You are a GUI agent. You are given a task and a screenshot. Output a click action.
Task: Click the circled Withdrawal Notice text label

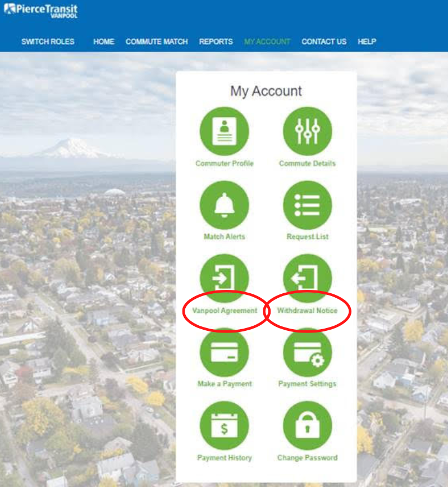pyautogui.click(x=307, y=310)
